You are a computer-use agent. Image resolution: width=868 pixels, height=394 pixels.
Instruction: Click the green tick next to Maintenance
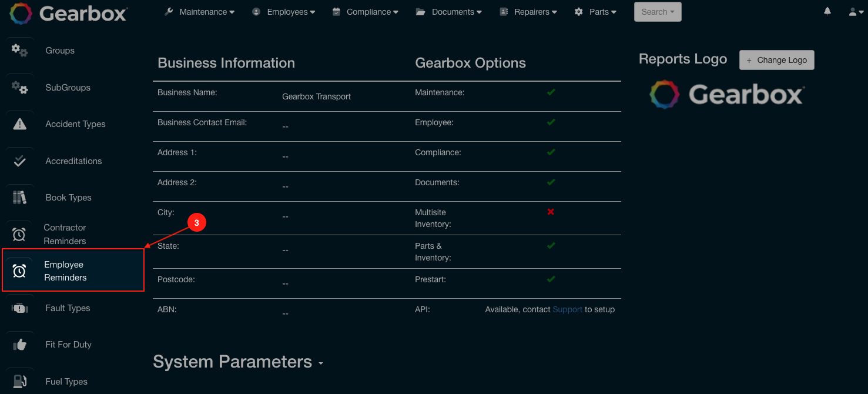coord(551,92)
